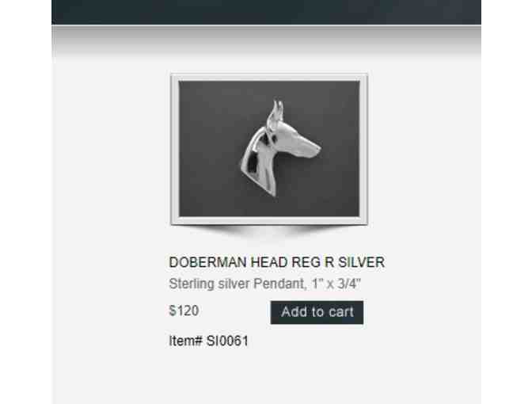
Task: Click the white frame border around product photo
Action: point(175,149)
